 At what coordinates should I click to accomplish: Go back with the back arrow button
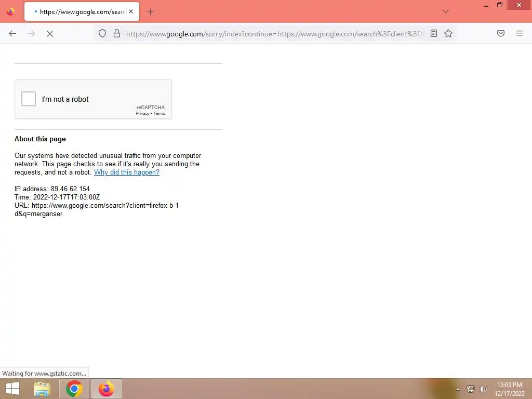point(12,34)
